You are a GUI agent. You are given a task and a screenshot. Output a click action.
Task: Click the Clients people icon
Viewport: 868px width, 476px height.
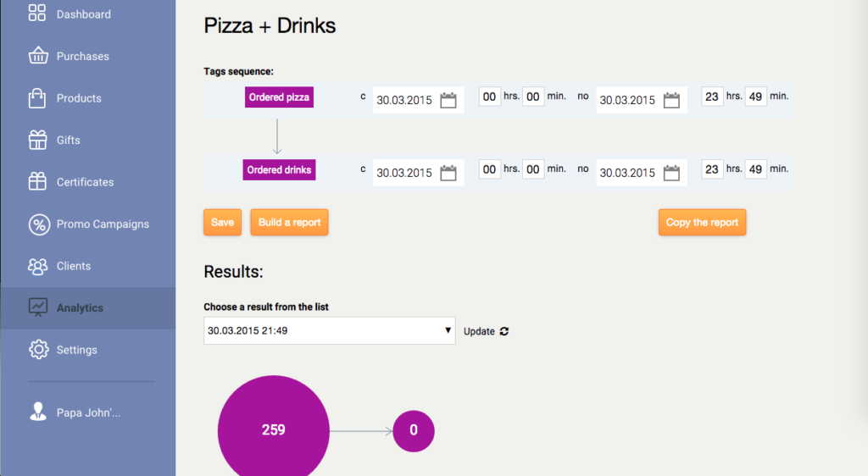37,266
